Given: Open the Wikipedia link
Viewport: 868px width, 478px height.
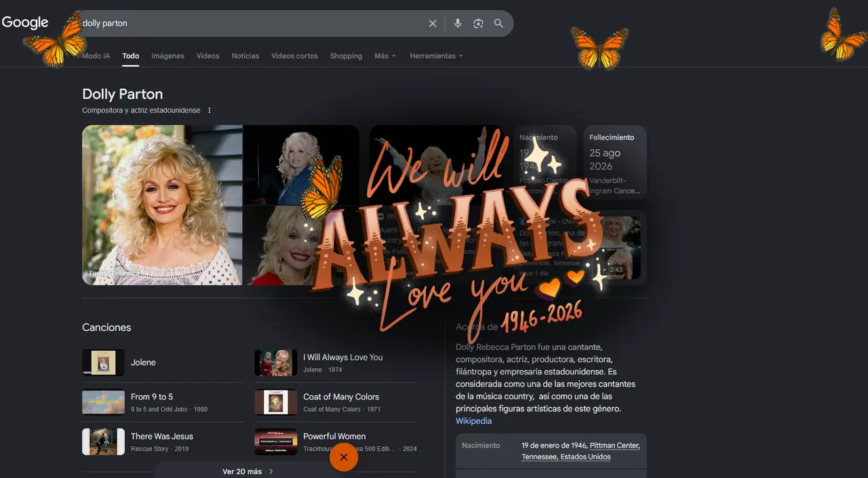Looking at the screenshot, I should (473, 421).
